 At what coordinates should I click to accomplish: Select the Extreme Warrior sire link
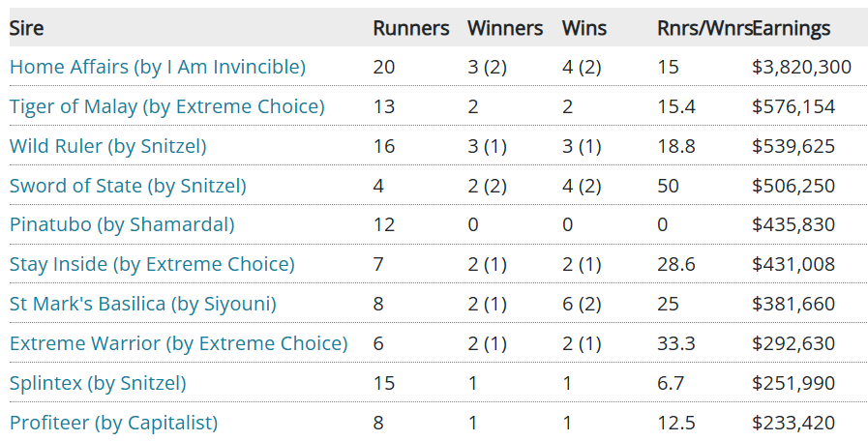click(x=178, y=343)
